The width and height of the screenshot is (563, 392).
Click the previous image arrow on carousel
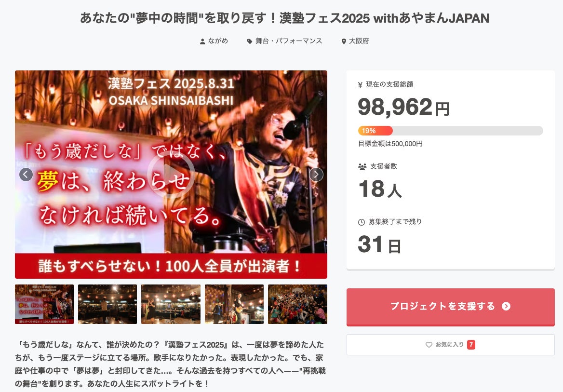[x=26, y=175]
